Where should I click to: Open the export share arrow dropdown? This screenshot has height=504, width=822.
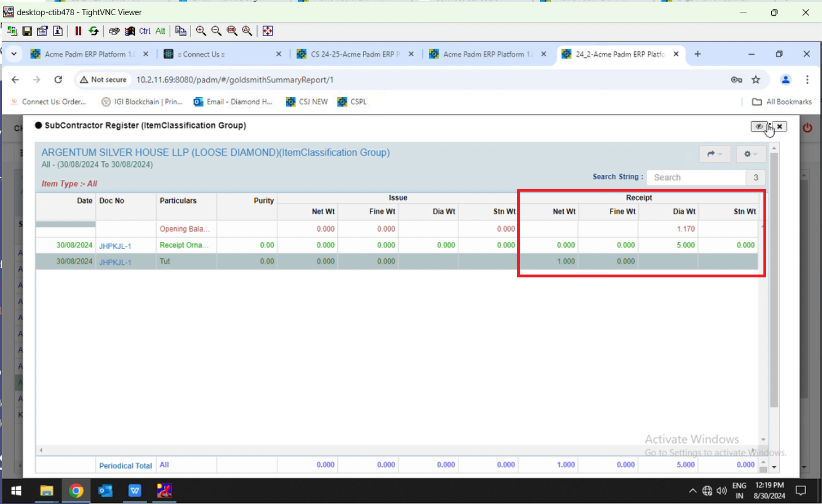tap(714, 154)
